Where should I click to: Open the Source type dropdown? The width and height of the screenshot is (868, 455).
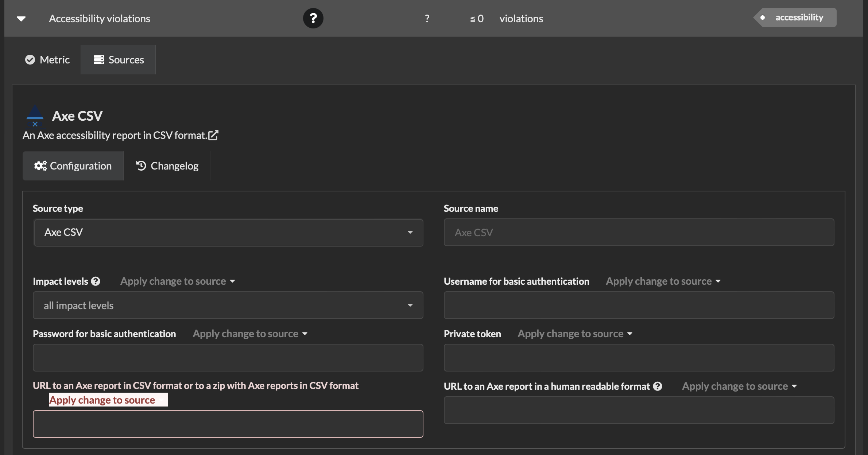coord(228,233)
